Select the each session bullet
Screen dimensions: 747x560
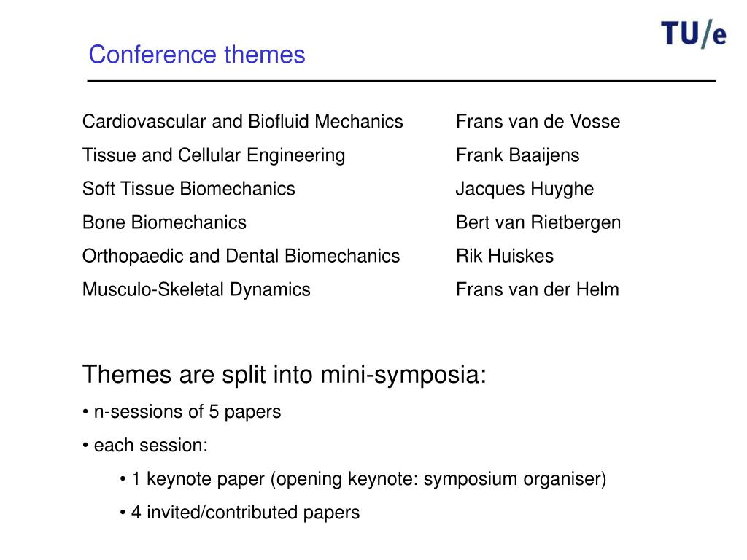pyautogui.click(x=145, y=446)
